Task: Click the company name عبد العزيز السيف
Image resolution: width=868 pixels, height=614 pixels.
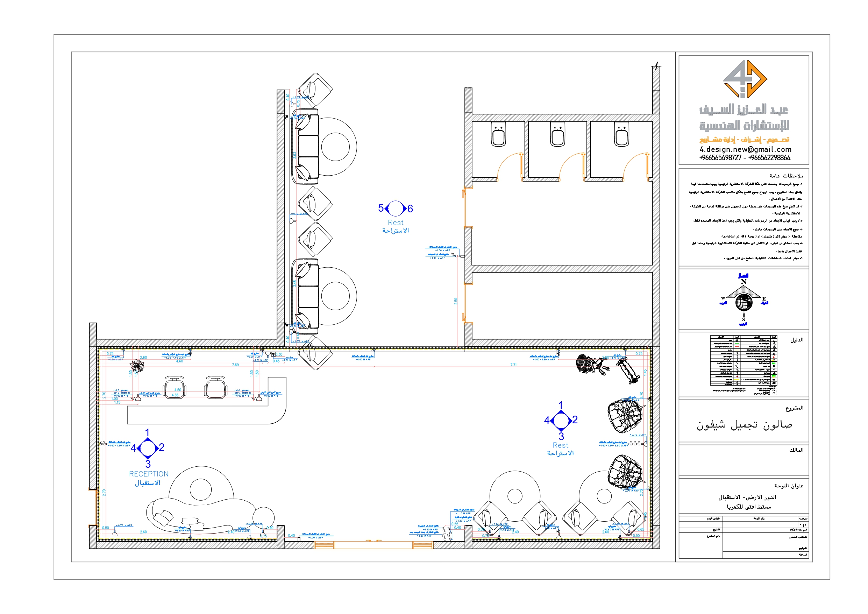Action: 744,110
